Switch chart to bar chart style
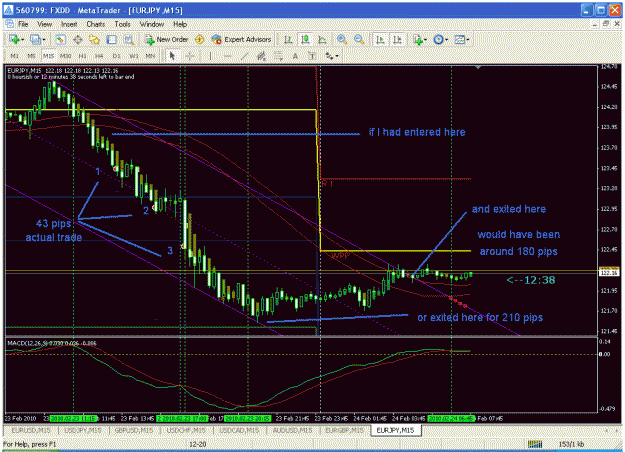 coord(288,39)
